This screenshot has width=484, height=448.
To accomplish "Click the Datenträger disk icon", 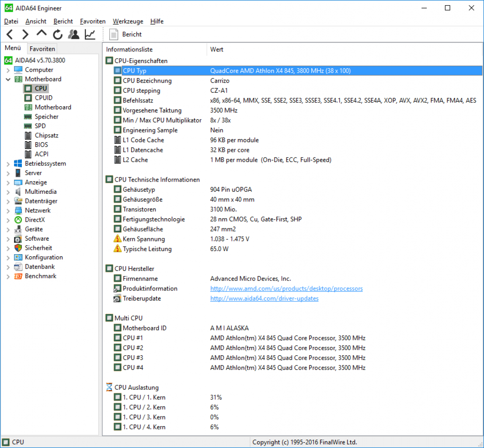I will coord(18,201).
